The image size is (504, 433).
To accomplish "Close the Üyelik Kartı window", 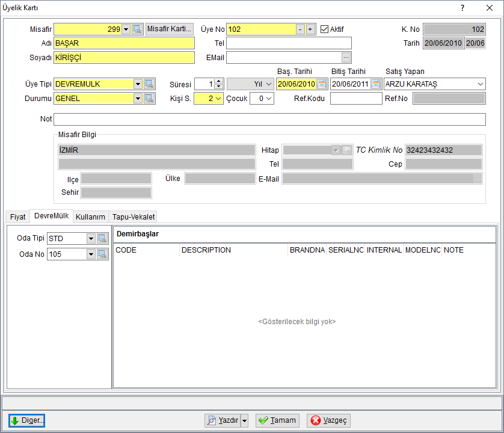I will (490, 8).
